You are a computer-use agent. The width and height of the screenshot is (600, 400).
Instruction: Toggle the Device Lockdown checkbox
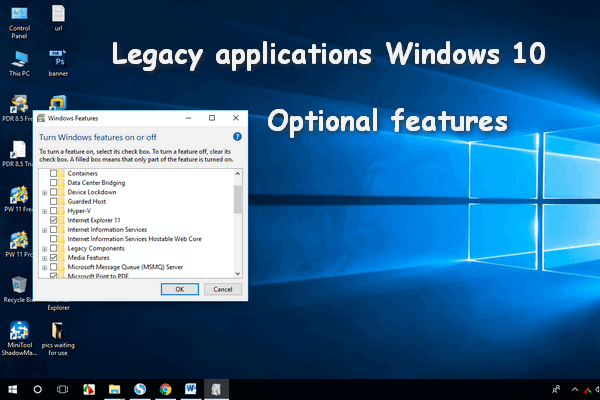pos(54,192)
